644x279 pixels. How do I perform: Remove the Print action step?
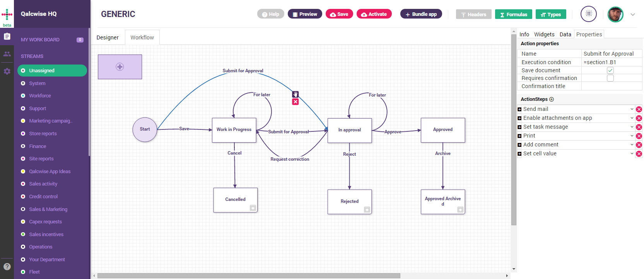[x=639, y=136]
